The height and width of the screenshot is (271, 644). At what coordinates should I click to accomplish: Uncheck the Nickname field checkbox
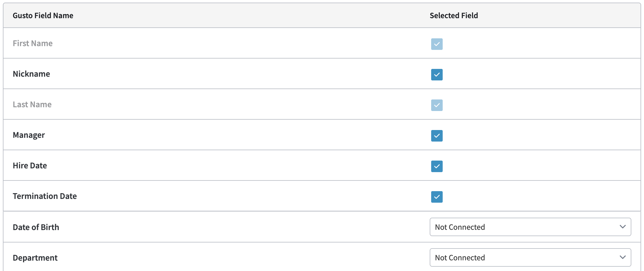point(437,75)
